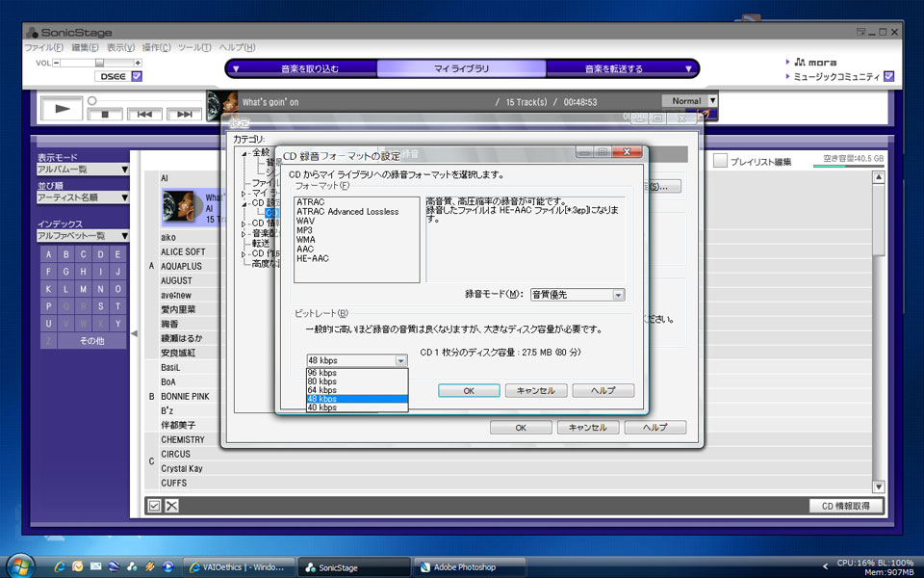Select the WAV format
This screenshot has height=578, width=924.
coord(305,221)
